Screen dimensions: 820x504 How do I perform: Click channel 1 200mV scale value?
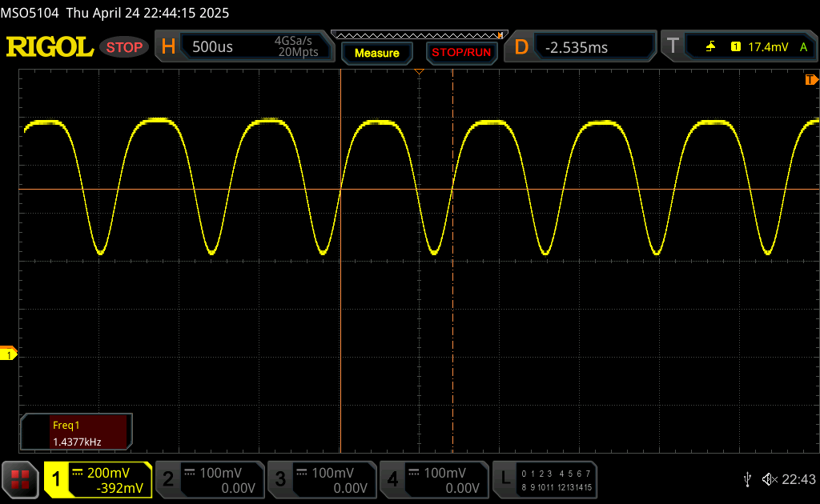(x=108, y=473)
